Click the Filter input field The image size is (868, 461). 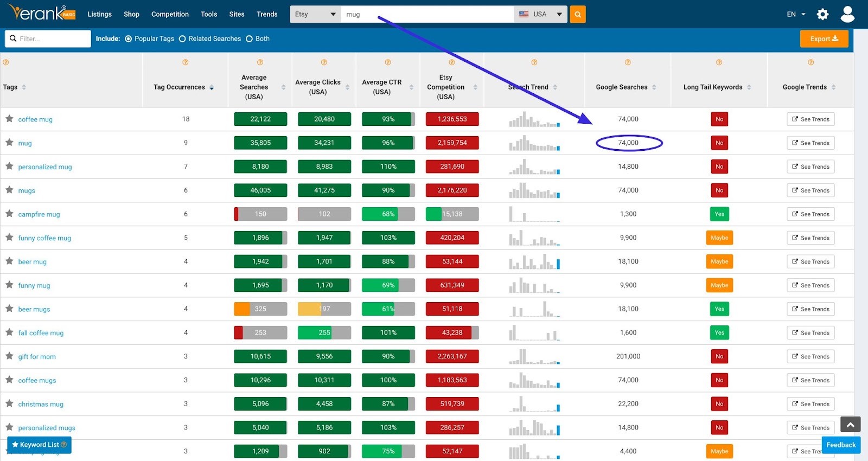coord(48,39)
